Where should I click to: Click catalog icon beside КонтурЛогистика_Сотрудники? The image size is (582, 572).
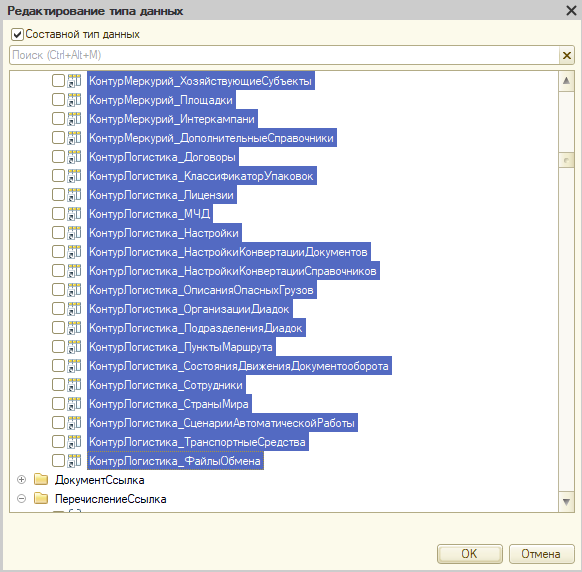(x=74, y=385)
